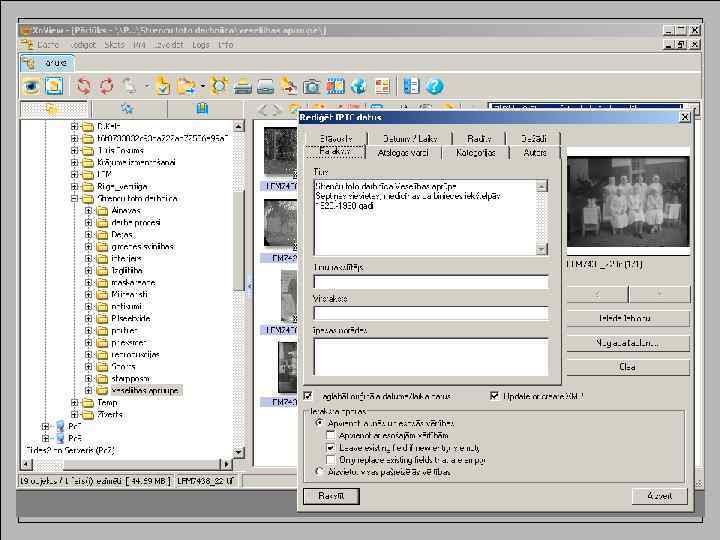Toggle Leave existing field if new empty checkbox
720x540 pixels.
[332, 448]
